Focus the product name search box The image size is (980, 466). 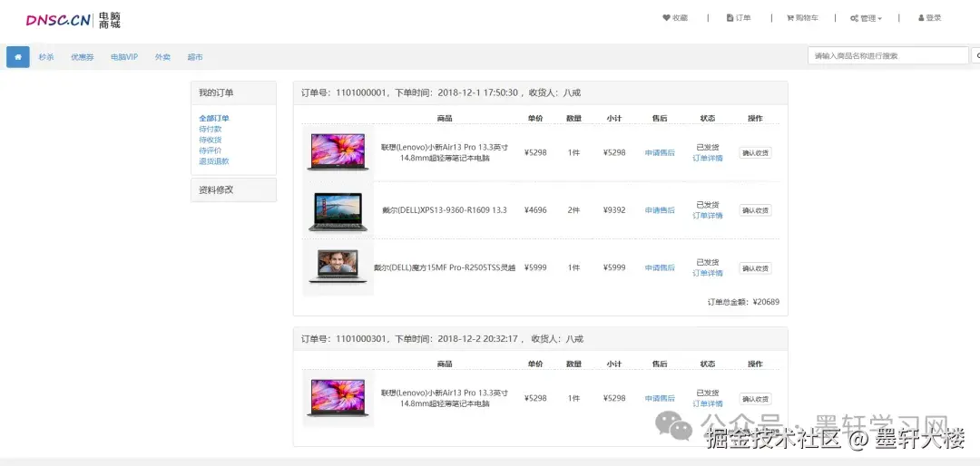887,55
